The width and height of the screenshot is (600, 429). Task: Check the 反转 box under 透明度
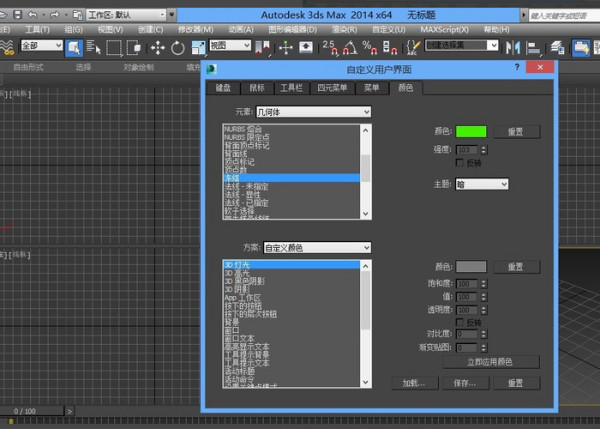click(460, 322)
